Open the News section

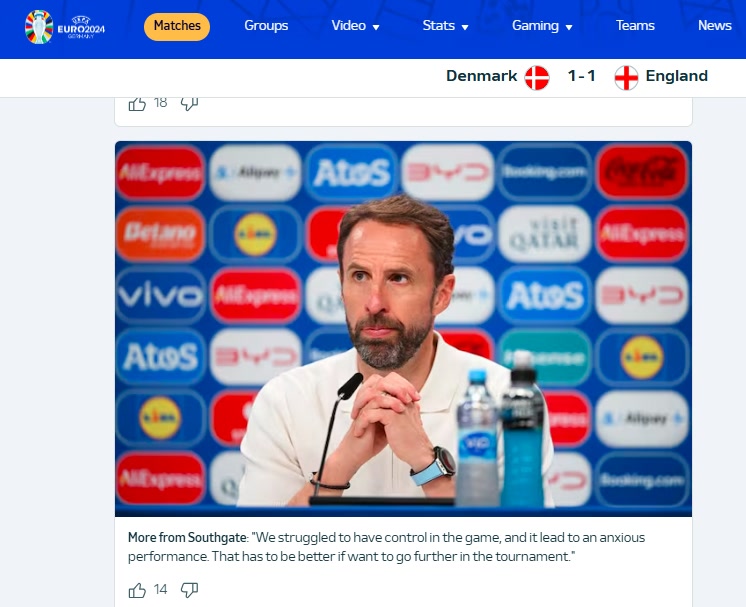coord(715,26)
